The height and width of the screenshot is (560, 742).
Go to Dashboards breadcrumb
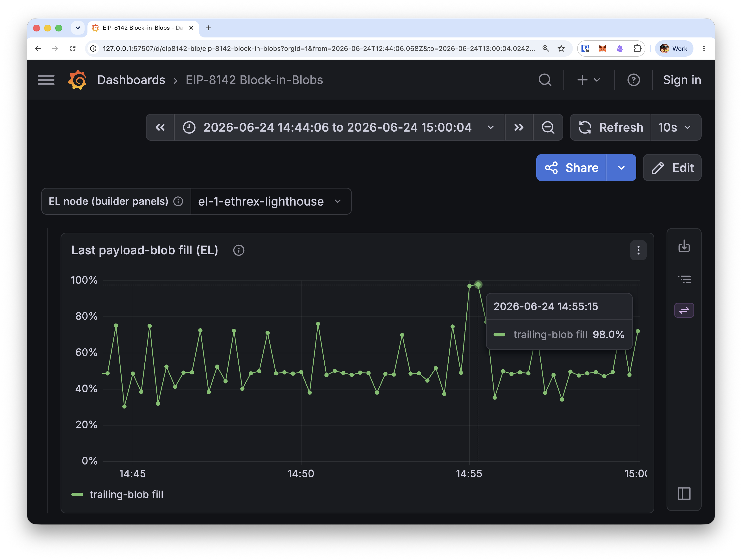coord(131,80)
